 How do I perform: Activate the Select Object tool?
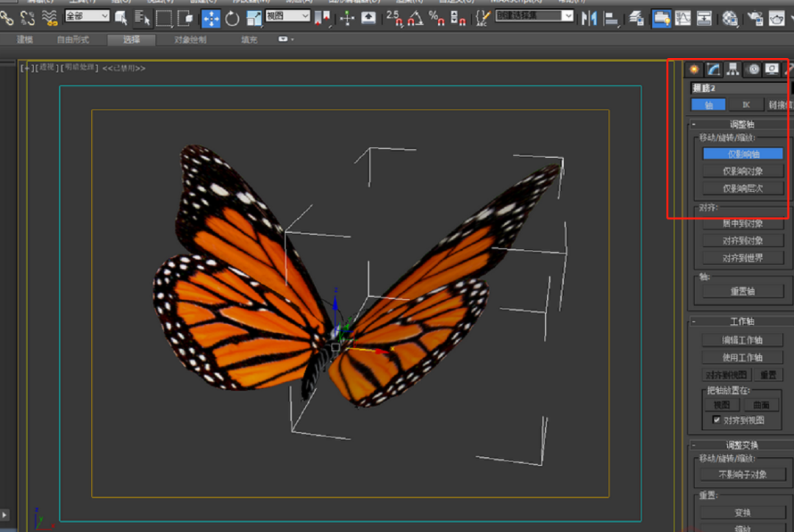(121, 18)
